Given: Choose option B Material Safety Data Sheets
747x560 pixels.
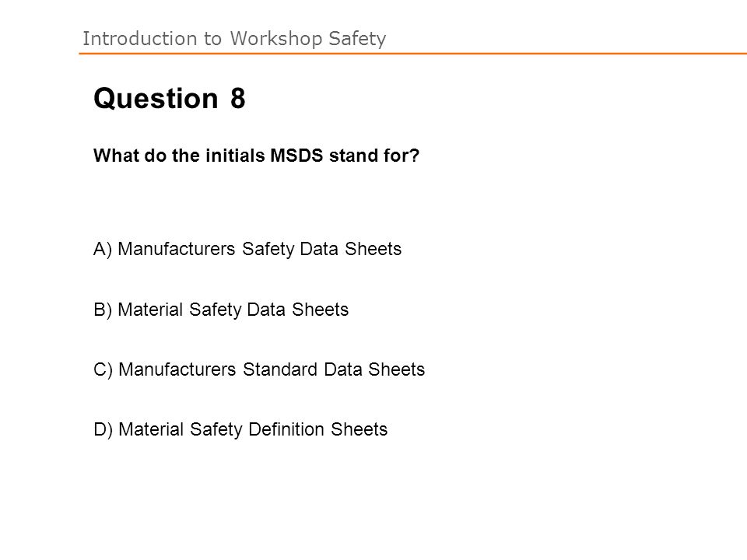Looking at the screenshot, I should tap(221, 310).
